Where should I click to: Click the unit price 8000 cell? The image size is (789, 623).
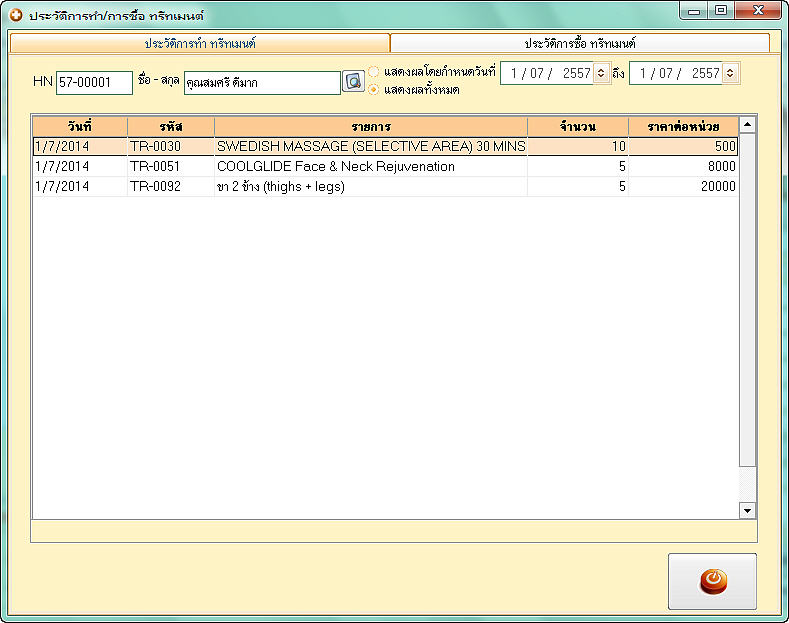click(x=683, y=167)
